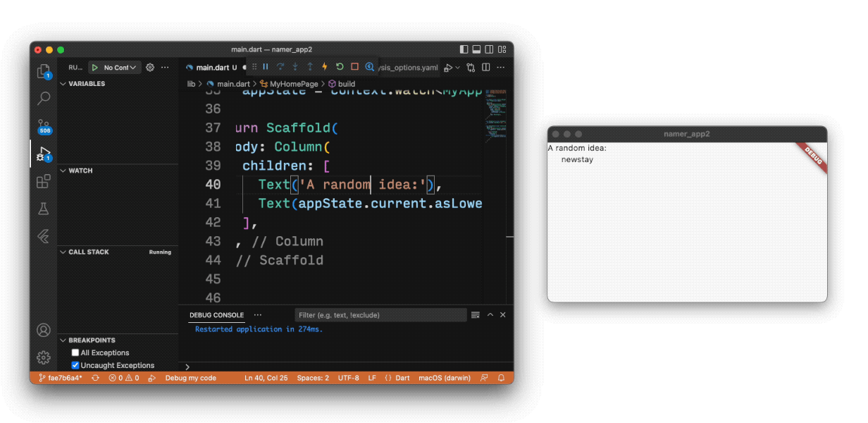The height and width of the screenshot is (423, 868).
Task: Open the Testing flask icon view
Action: pyautogui.click(x=44, y=209)
